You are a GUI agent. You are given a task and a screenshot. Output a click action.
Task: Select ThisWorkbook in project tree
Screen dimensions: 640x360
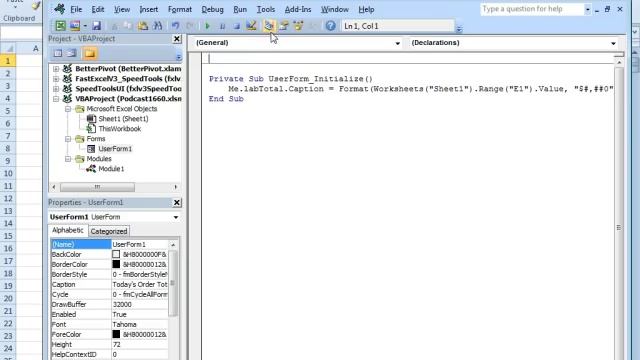[120, 129]
